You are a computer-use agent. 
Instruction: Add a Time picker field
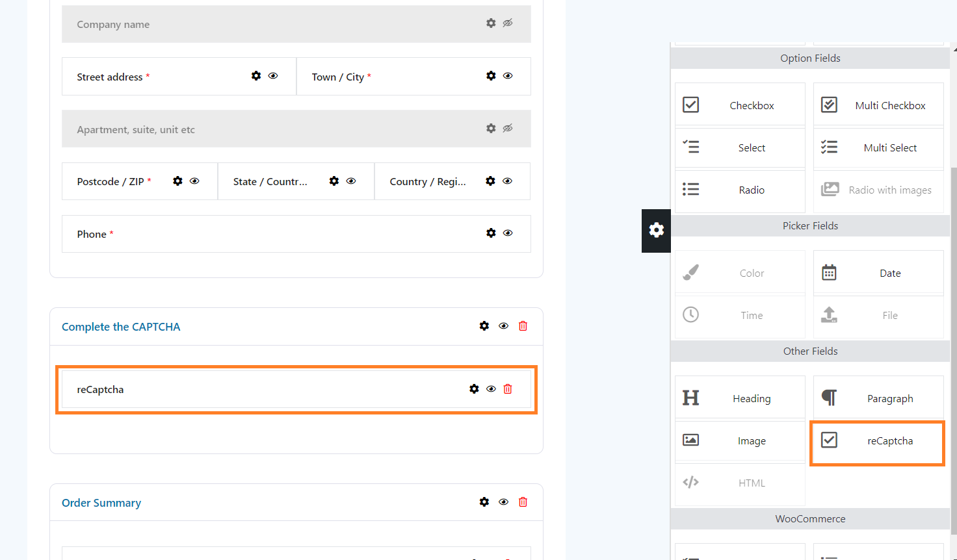(740, 316)
